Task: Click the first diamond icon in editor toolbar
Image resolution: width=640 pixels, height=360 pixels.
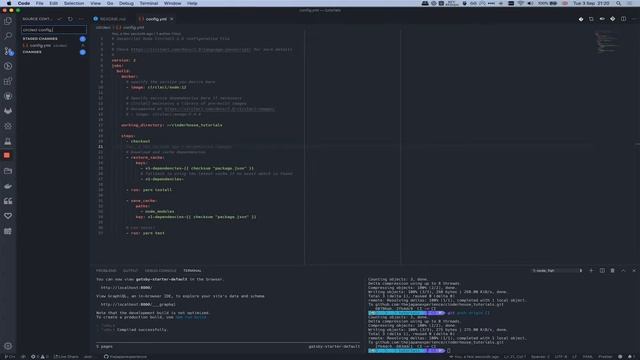Action: (581, 19)
